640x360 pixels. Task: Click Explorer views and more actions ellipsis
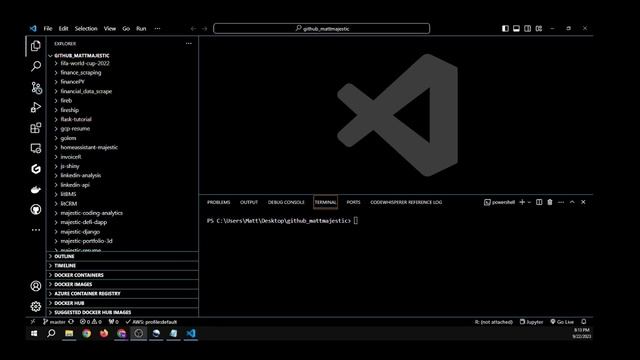point(189,43)
